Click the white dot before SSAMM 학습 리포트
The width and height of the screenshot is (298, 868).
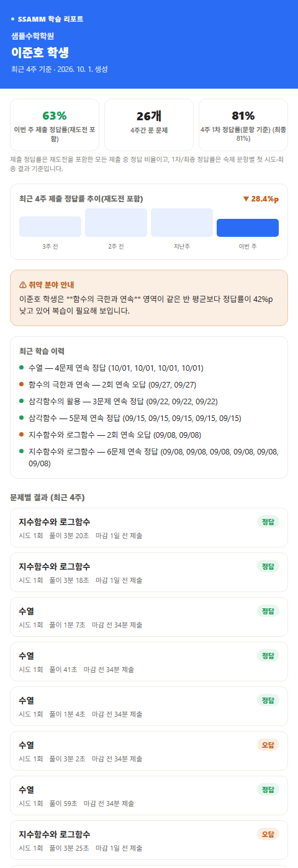tap(13, 19)
